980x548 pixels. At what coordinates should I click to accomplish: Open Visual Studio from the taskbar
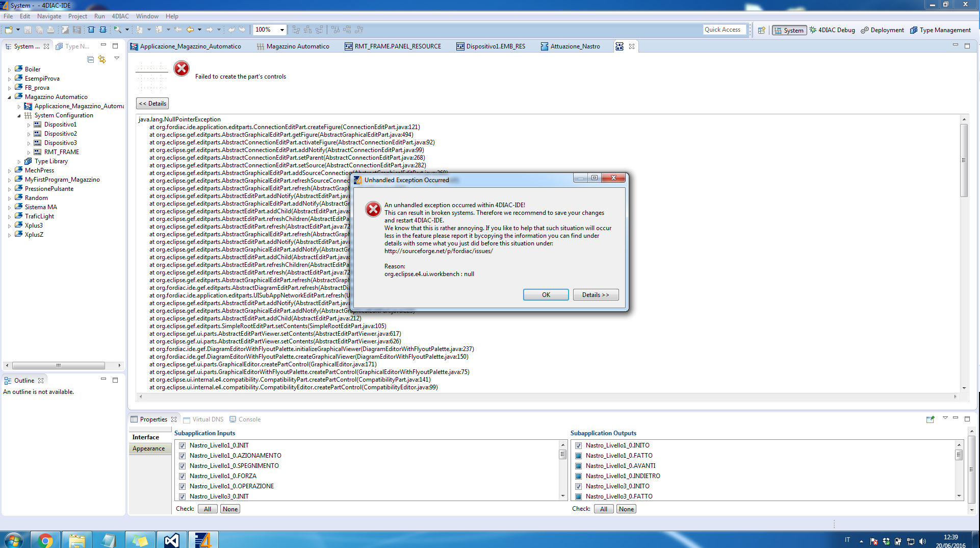(172, 540)
